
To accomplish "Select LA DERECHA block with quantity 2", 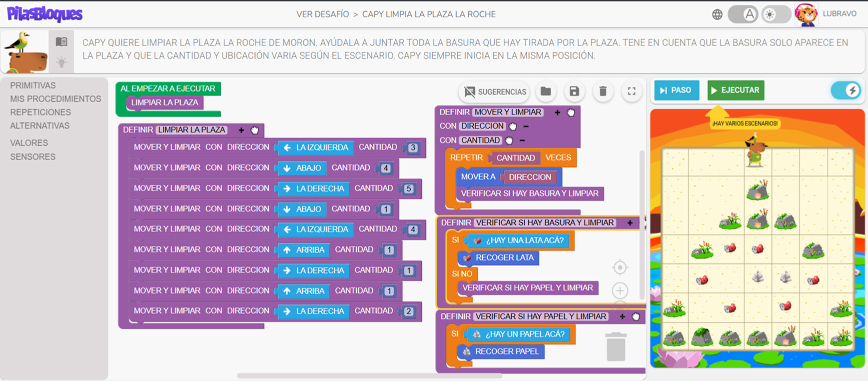I will pos(314,311).
